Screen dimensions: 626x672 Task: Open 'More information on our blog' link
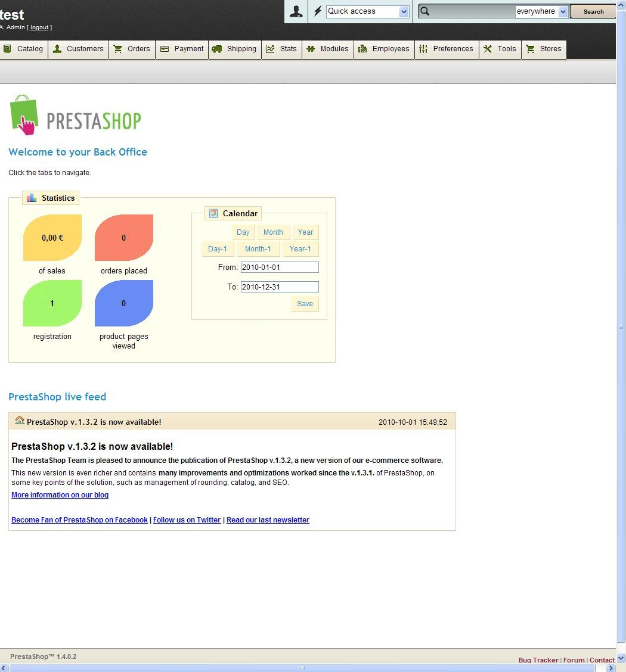pos(60,495)
